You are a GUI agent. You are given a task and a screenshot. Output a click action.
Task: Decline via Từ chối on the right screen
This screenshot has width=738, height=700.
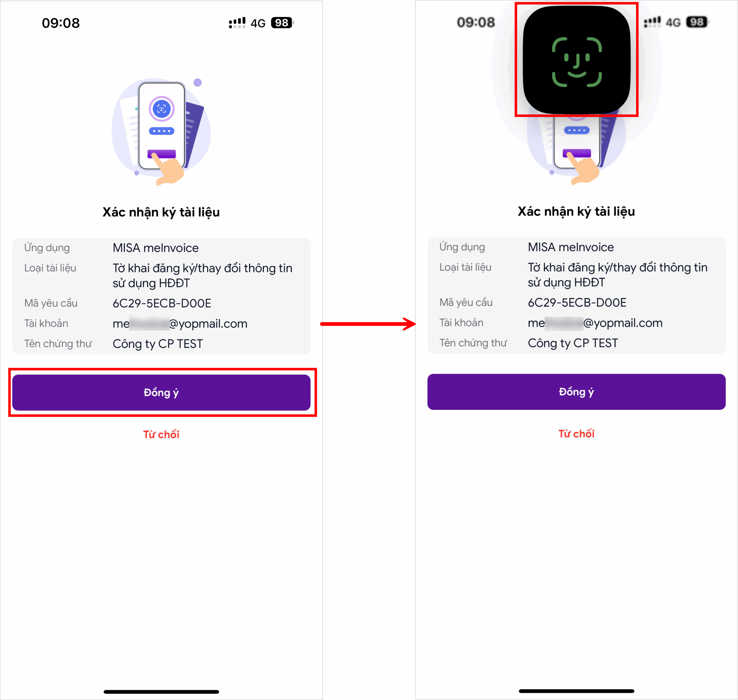pos(576,433)
